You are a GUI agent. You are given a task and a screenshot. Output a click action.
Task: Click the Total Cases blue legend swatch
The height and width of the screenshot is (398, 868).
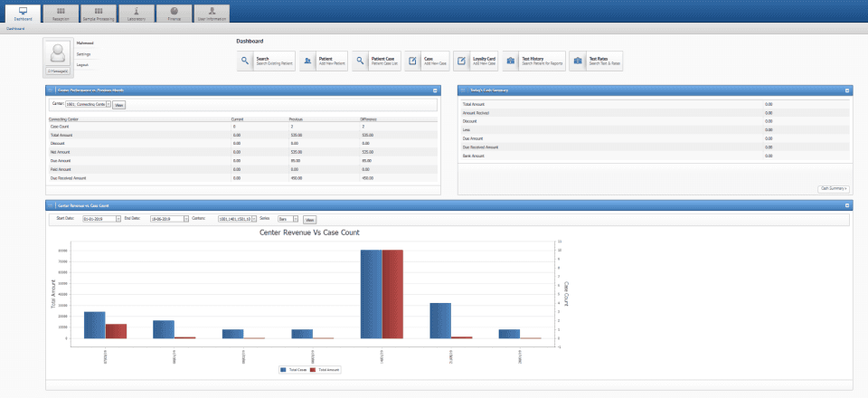coord(284,369)
